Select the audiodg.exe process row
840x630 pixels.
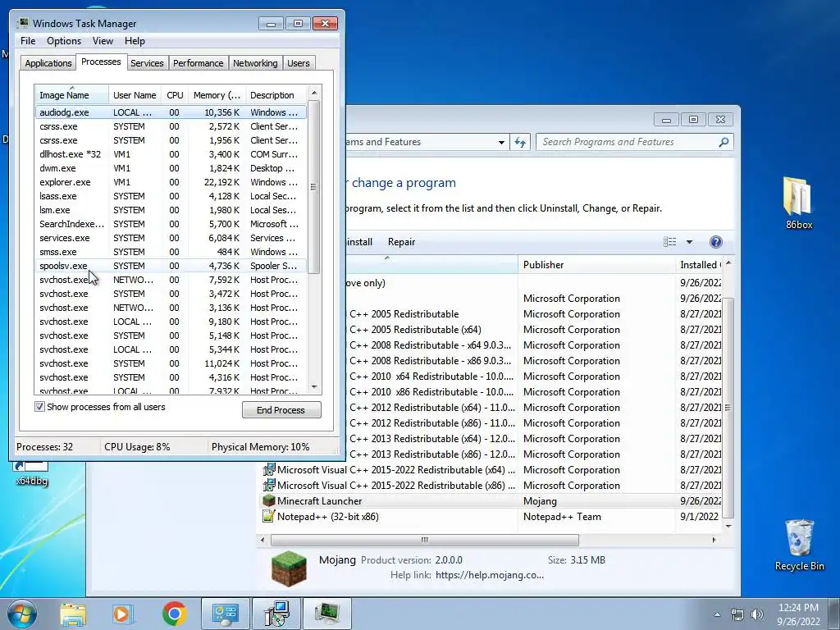(x=171, y=112)
